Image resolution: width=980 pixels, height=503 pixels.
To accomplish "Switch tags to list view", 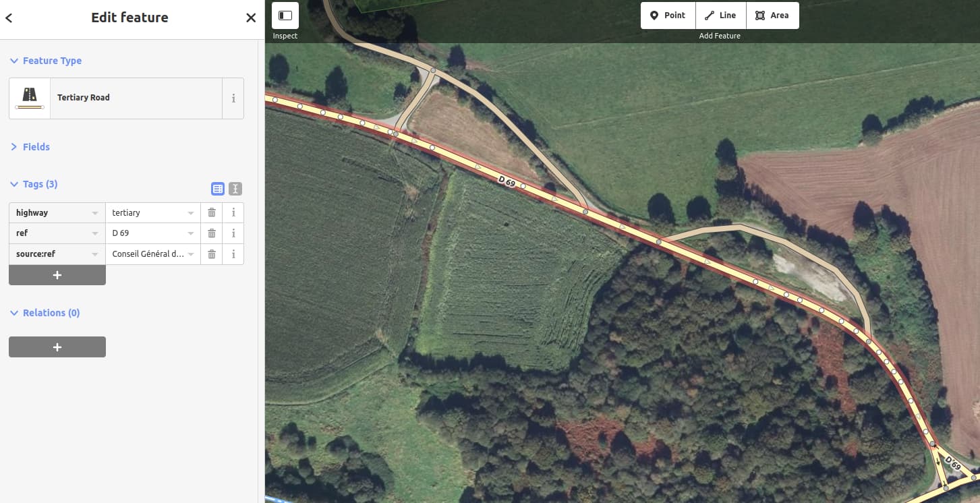I will [x=217, y=189].
